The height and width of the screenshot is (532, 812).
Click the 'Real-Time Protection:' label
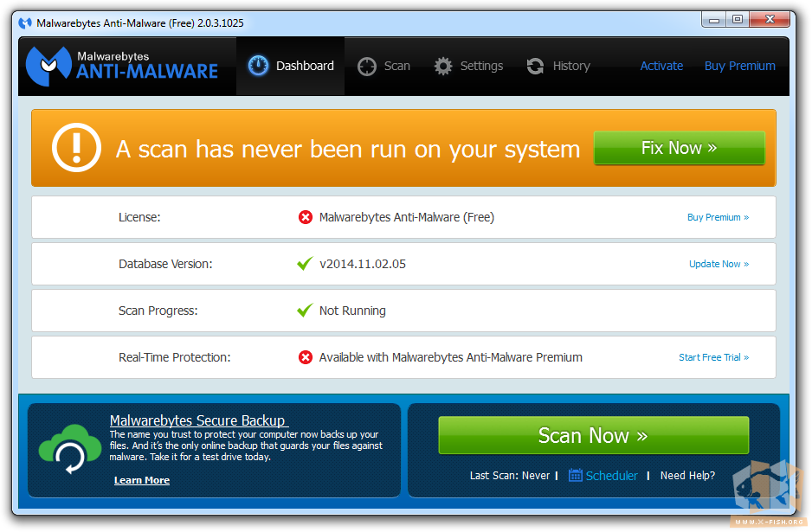(175, 357)
